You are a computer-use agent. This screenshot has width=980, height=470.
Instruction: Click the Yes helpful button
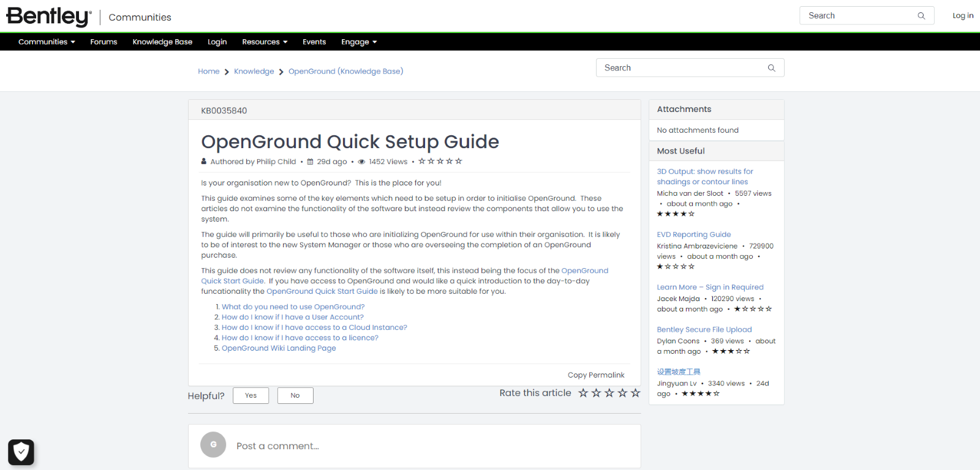[251, 395]
